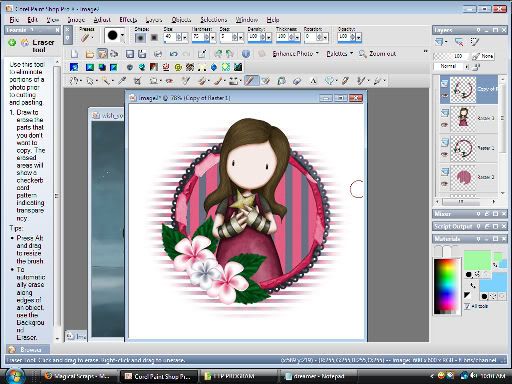Click the yellow spiral effect icon
This screenshot has width=512, height=384.
click(x=178, y=67)
